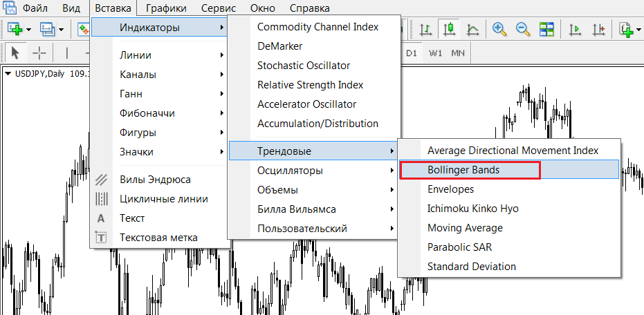644x315 pixels.
Task: Expand the Осцилляторы submenu
Action: coord(313,170)
